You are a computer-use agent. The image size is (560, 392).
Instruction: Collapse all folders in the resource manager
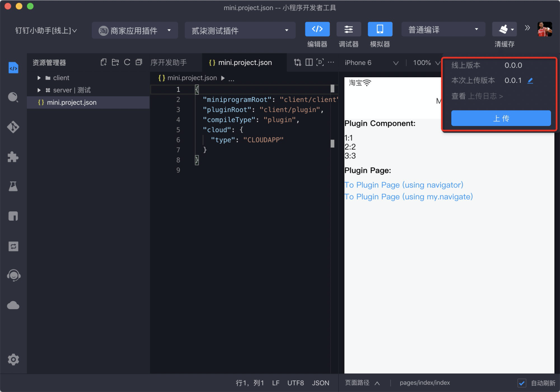[x=139, y=62]
